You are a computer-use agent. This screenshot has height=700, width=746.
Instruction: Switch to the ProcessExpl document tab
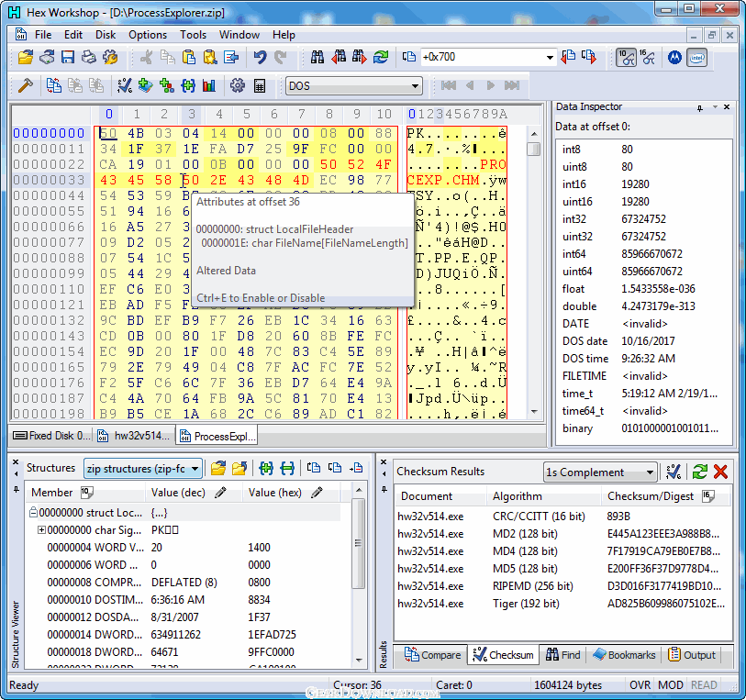click(x=217, y=436)
